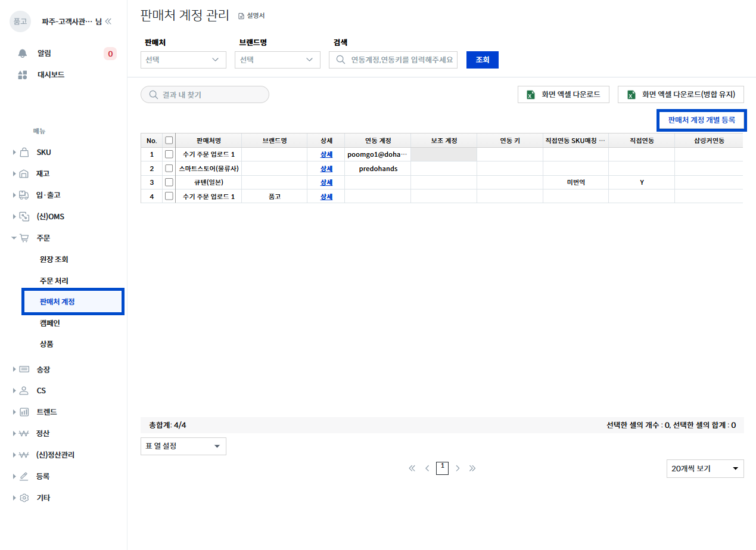
Task: Click the 결과 내 찾기 search field
Action: click(x=205, y=95)
